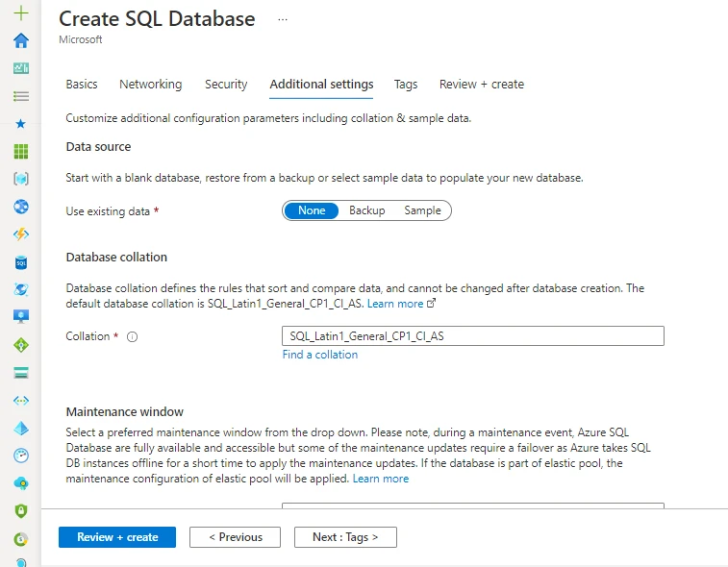Open Azure Cosmos DB planet icon

(x=21, y=289)
